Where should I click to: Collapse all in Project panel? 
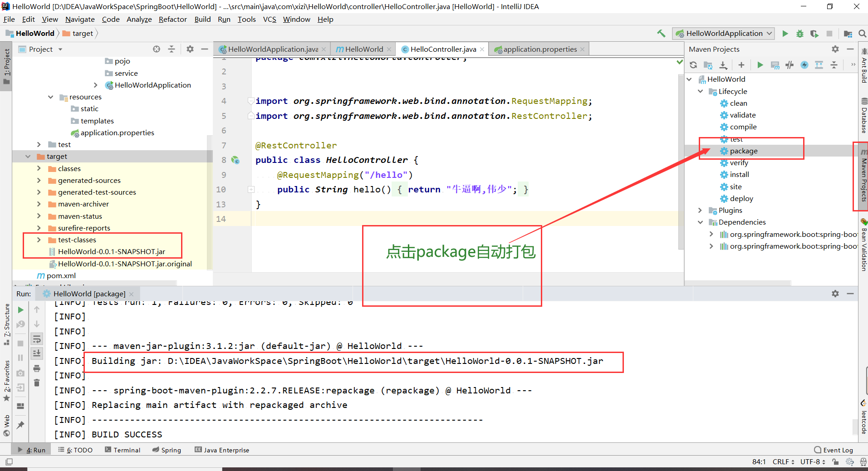coord(172,49)
